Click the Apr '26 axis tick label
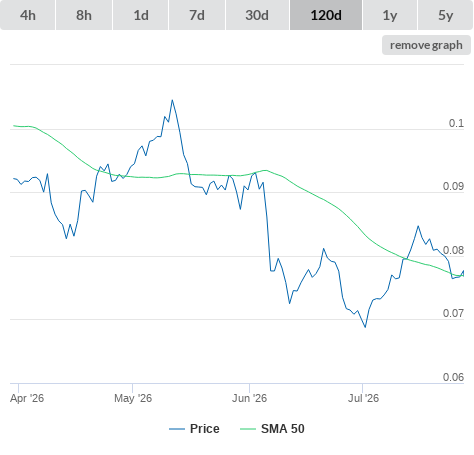Screen dimensions: 474x455 pyautogui.click(x=27, y=398)
